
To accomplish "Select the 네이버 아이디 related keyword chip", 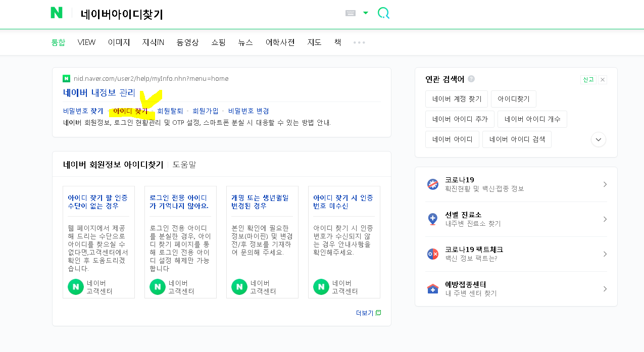I will 453,139.
